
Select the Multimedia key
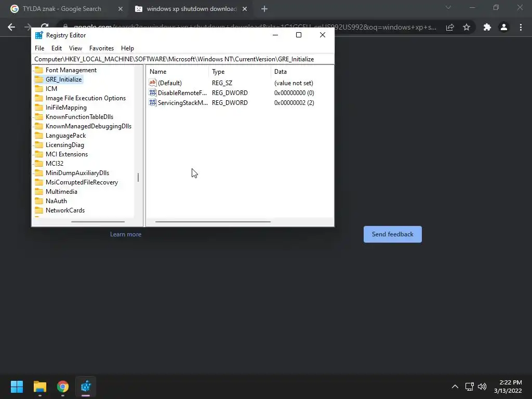click(61, 191)
